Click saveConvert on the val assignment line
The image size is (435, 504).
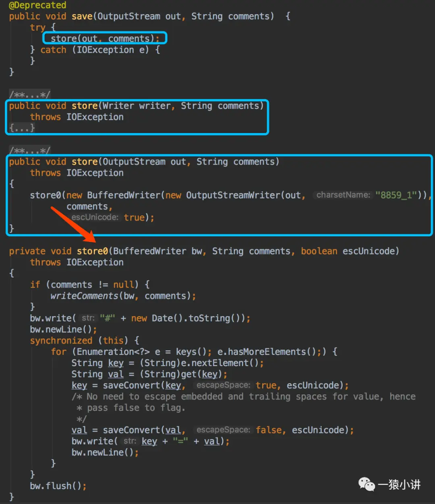pos(132,430)
